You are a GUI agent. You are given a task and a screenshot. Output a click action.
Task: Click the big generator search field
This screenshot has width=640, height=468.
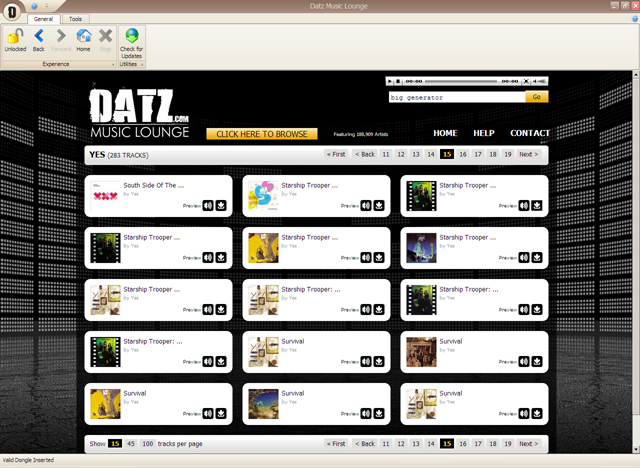(457, 97)
